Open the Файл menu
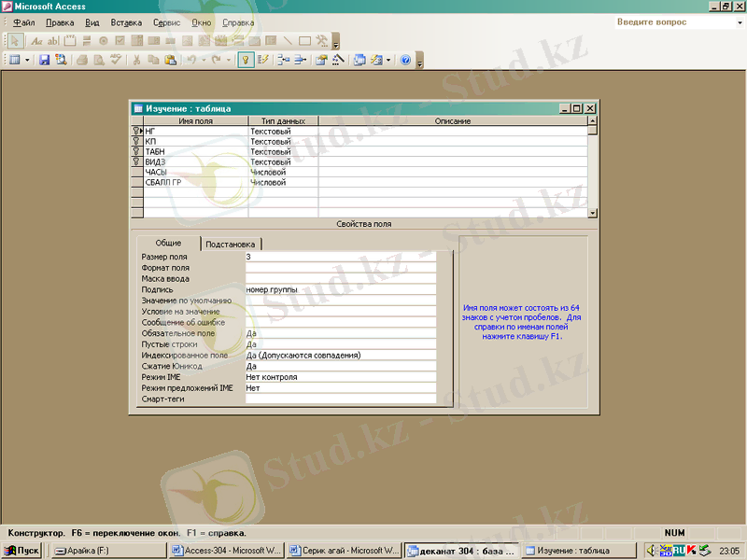The image size is (747, 560). click(24, 21)
